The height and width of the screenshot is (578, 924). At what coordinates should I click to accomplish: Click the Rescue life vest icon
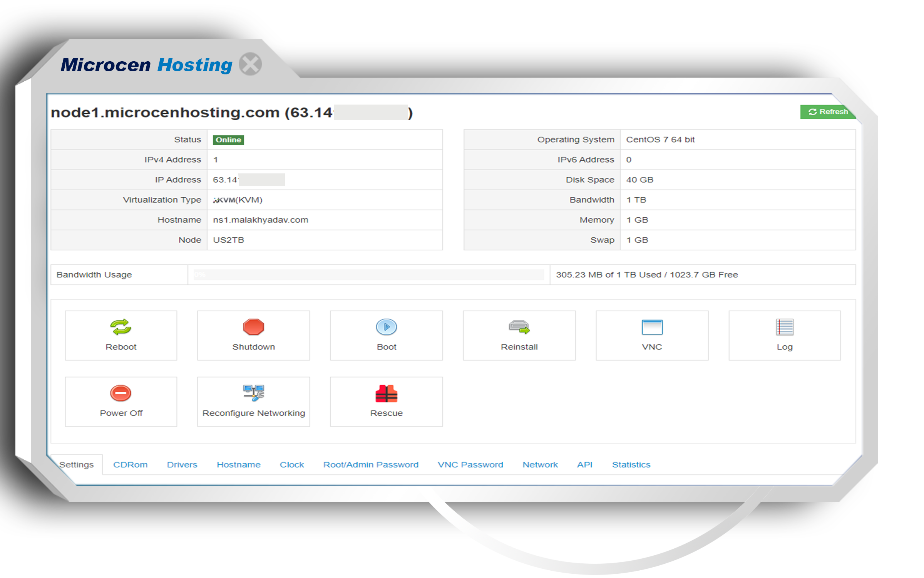386,393
